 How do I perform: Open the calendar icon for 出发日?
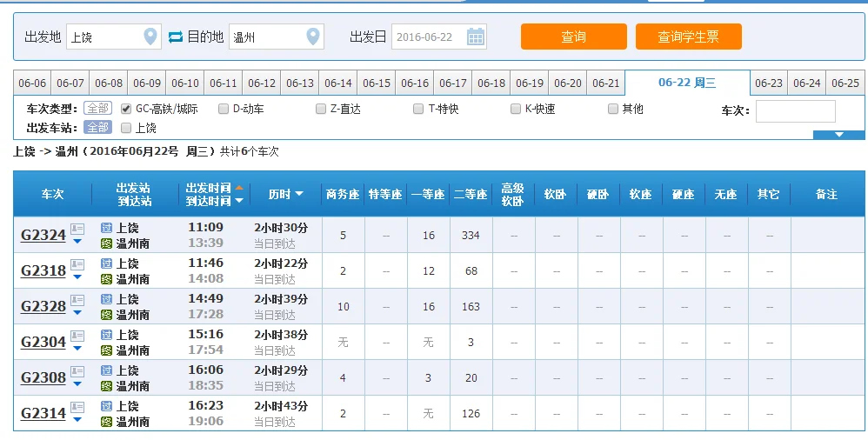(476, 37)
